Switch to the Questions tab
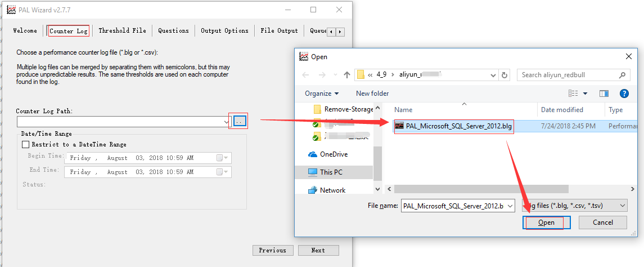 (x=173, y=30)
